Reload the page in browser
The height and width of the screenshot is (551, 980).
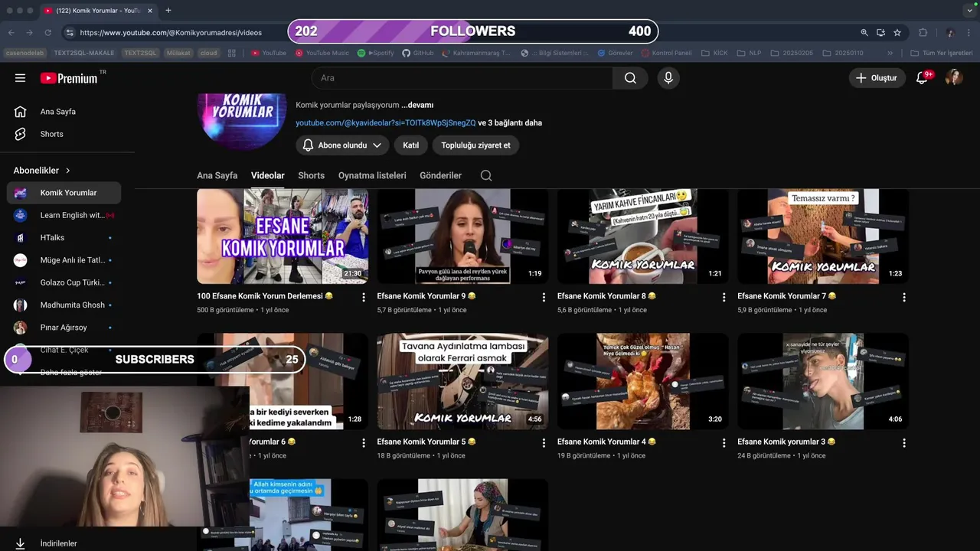47,33
